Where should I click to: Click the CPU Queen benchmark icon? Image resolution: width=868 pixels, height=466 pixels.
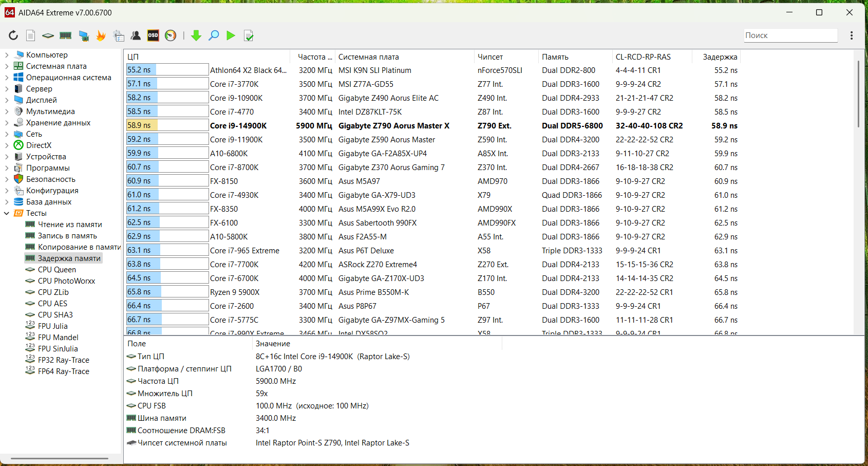(30, 270)
